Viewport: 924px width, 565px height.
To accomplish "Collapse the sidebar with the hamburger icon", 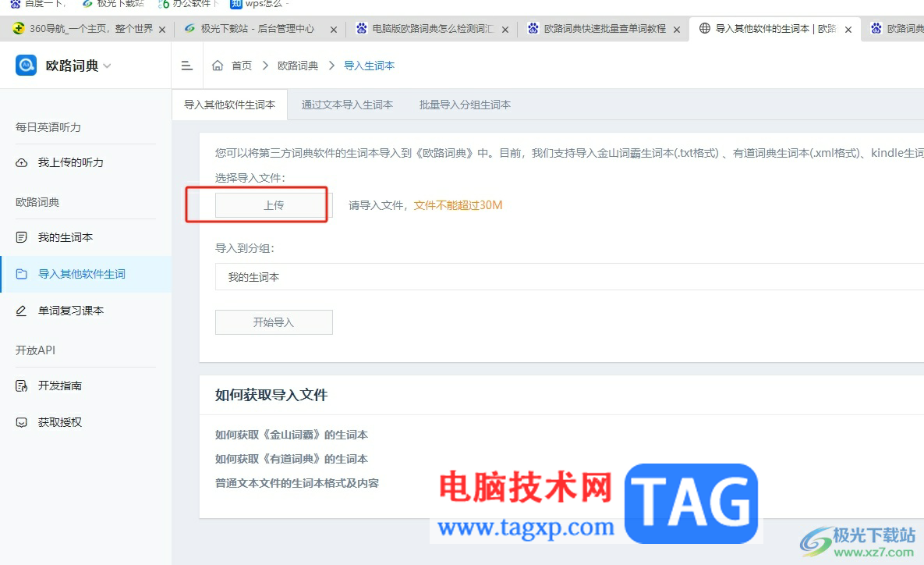I will pos(187,66).
